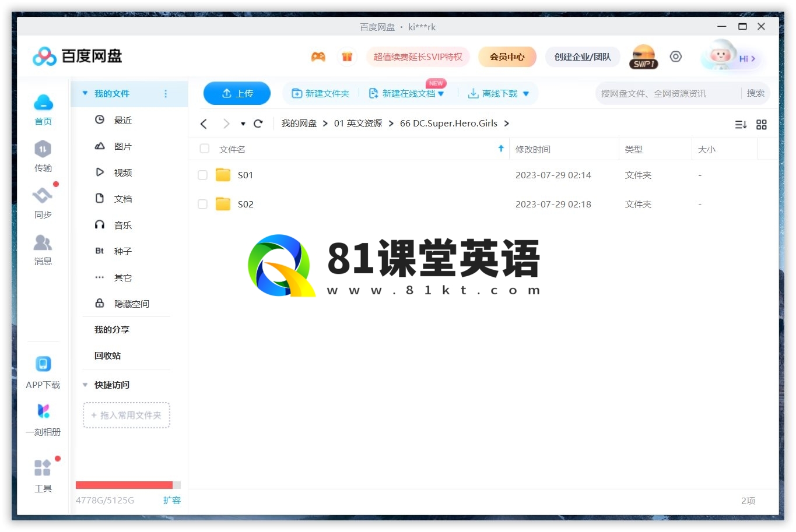Tick the select-all checkbox in header
The width and height of the screenshot is (796, 532).
click(205, 149)
